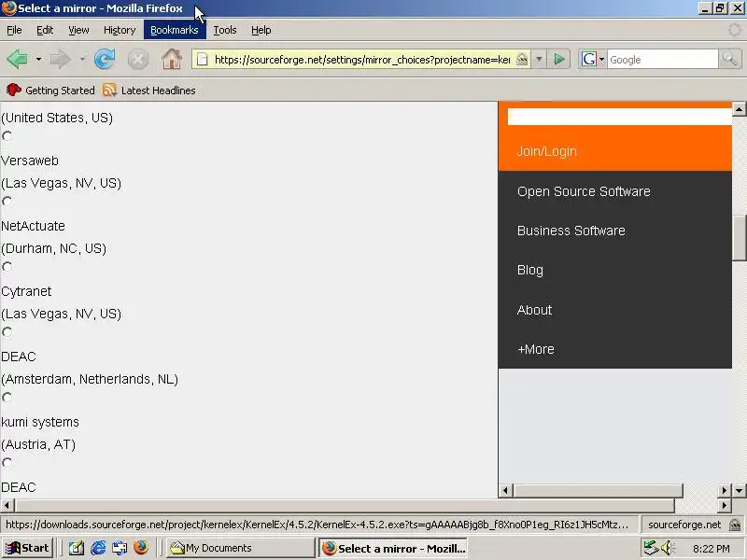The height and width of the screenshot is (560, 747).
Task: Open the notepad quick launch icon
Action: pyautogui.click(x=77, y=548)
